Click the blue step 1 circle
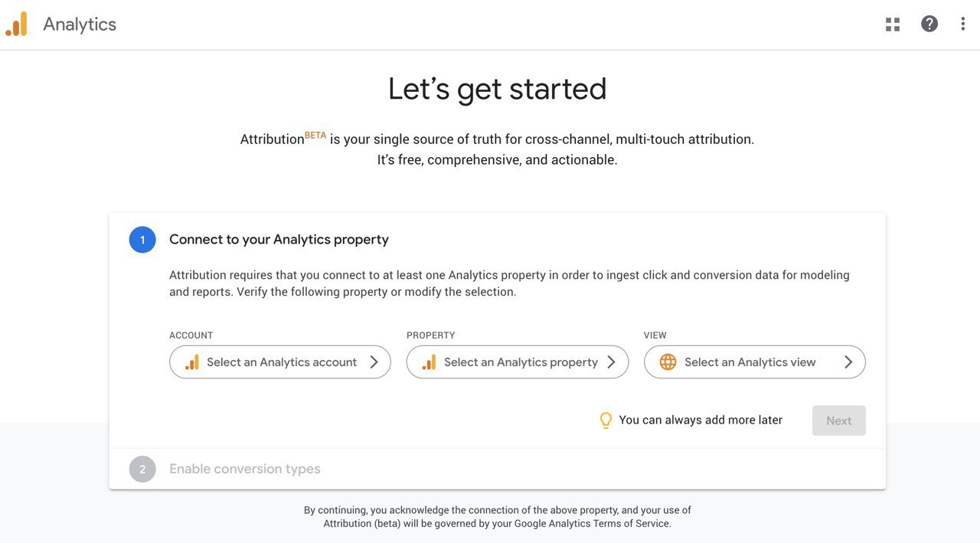 [x=142, y=240]
